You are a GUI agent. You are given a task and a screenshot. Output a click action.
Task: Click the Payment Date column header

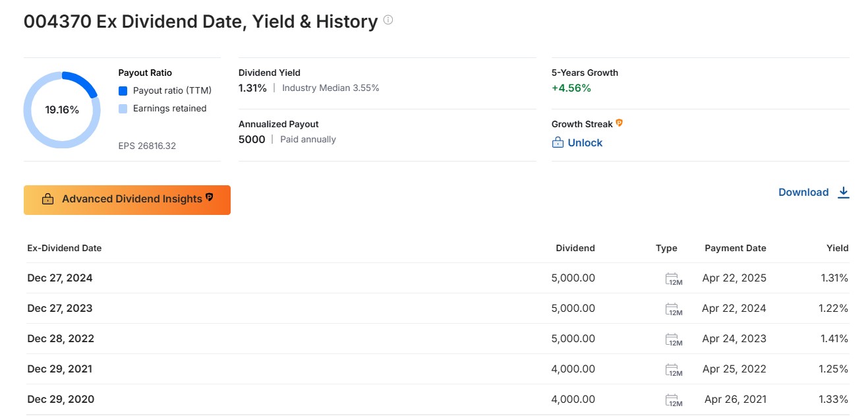pyautogui.click(x=736, y=248)
